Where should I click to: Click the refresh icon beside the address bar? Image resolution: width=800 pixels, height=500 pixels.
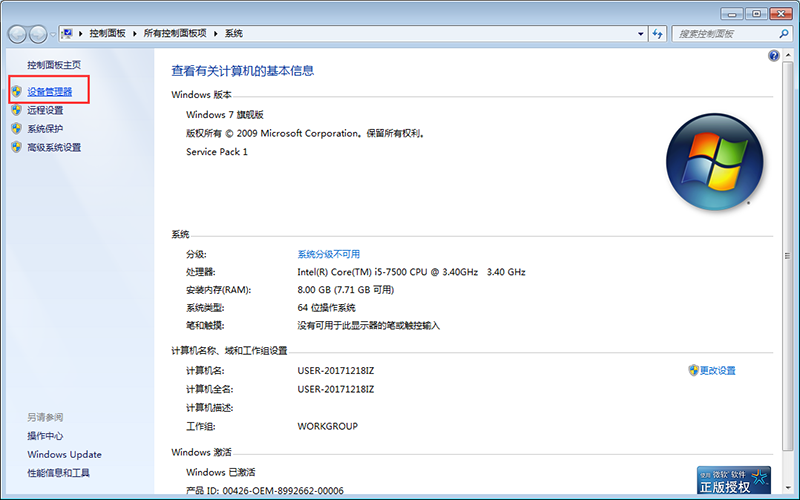(658, 34)
